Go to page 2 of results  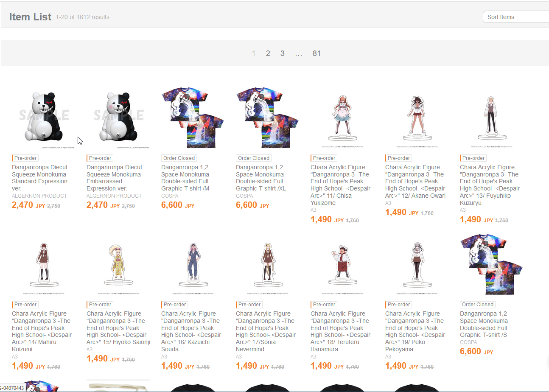(268, 53)
